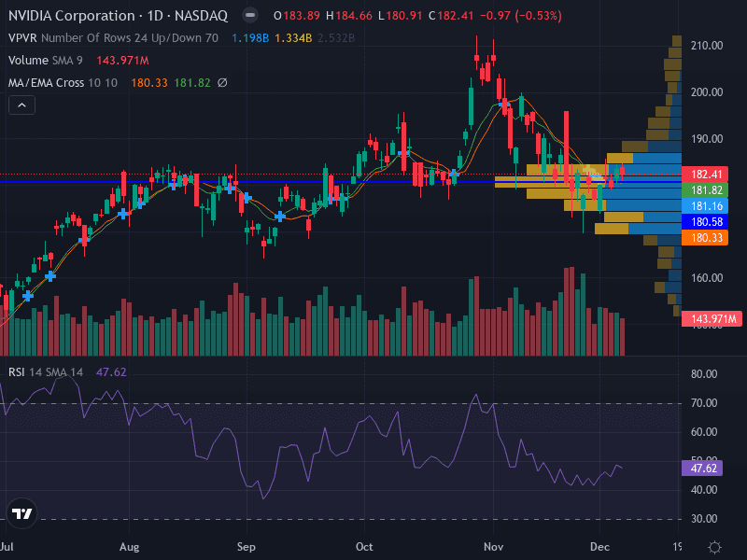
Task: Click the TradingView logo icon
Action: point(21,513)
